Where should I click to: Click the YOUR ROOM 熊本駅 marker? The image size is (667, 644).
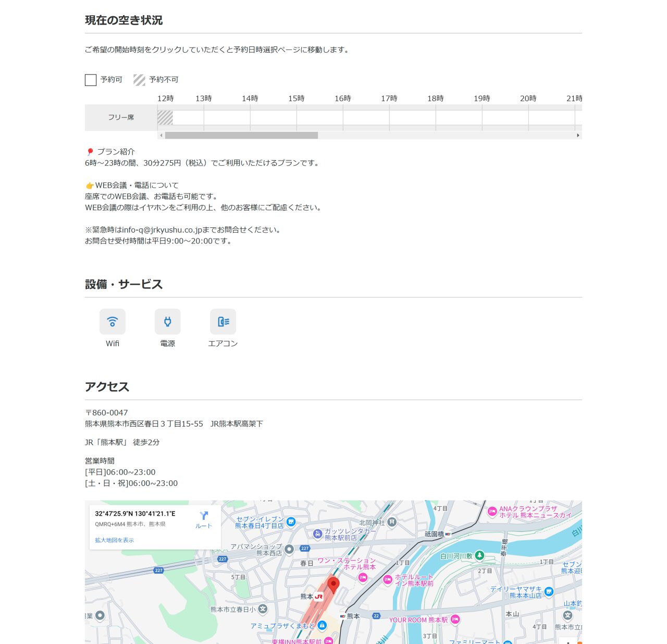tap(455, 619)
